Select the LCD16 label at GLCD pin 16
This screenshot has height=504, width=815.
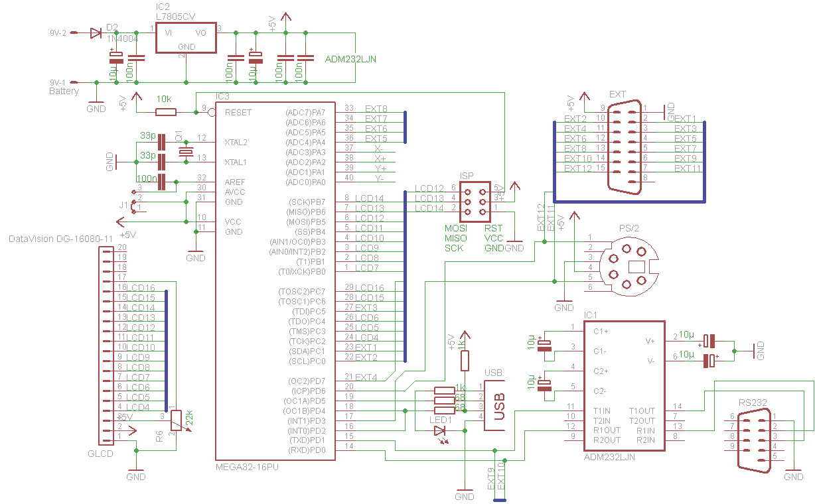pyautogui.click(x=140, y=288)
